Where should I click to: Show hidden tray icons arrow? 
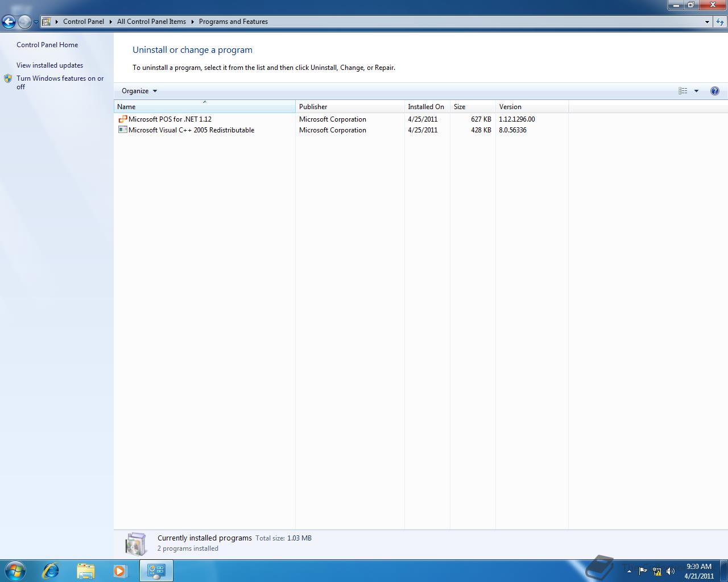pyautogui.click(x=629, y=571)
